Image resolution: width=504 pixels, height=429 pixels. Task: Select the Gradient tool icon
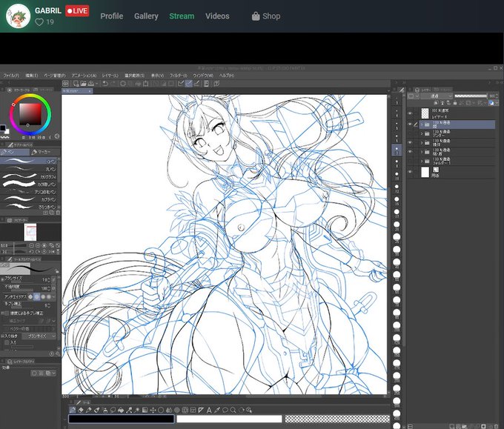click(x=145, y=410)
